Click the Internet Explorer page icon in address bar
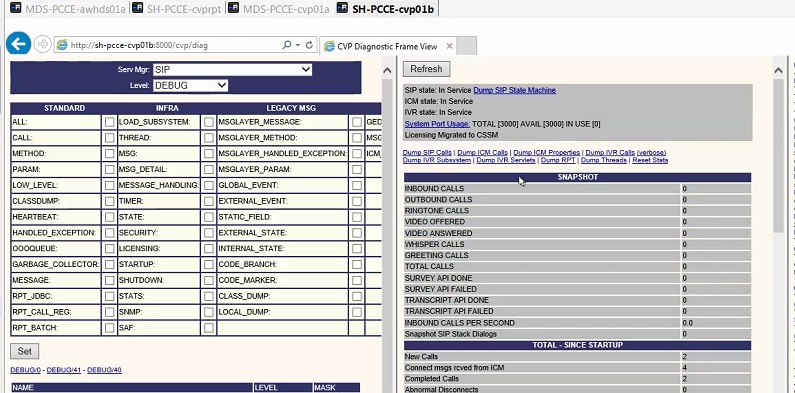 (62, 45)
